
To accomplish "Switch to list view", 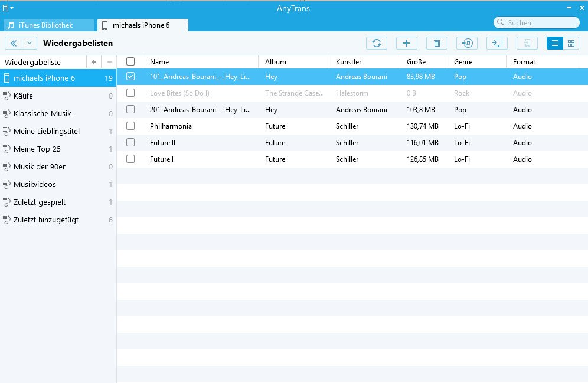I will click(555, 43).
